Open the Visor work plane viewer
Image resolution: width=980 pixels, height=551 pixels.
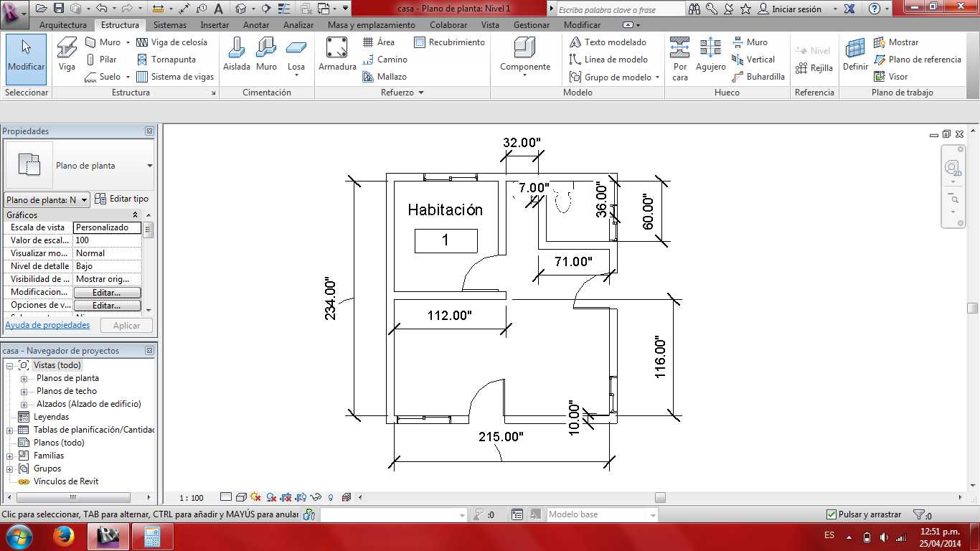[890, 77]
